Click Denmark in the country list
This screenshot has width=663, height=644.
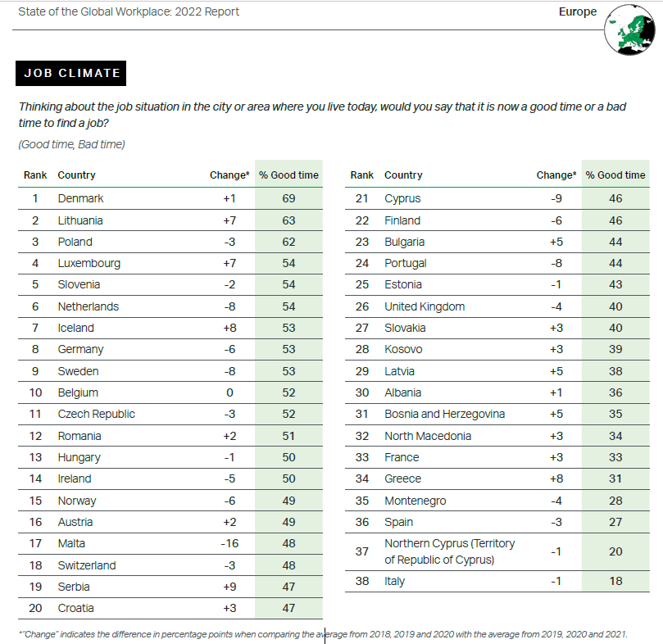coord(80,198)
